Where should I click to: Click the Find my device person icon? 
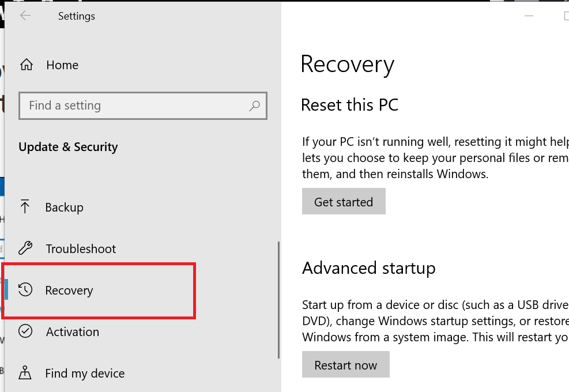click(25, 373)
